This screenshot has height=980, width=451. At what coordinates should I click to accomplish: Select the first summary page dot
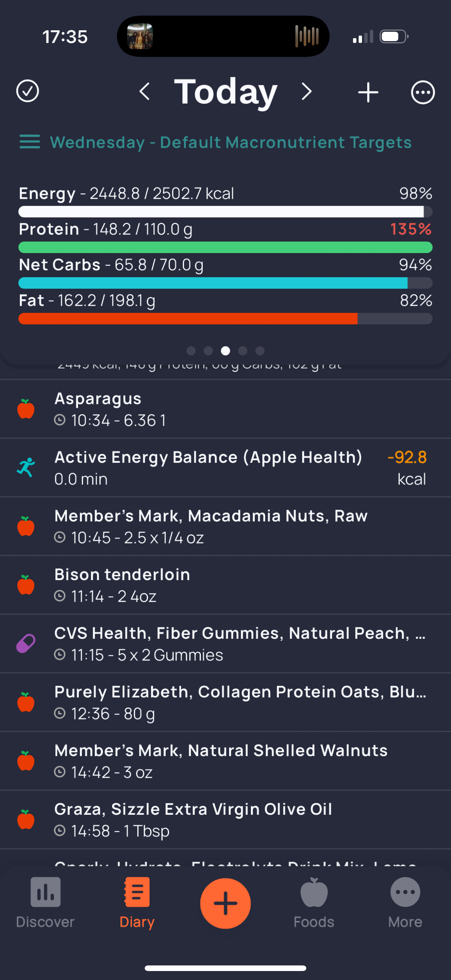click(x=191, y=351)
